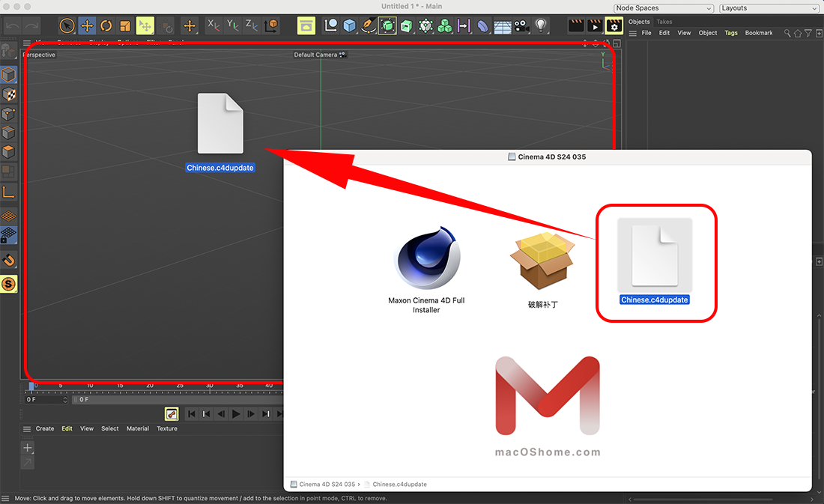The width and height of the screenshot is (824, 504).
Task: Open the Objects manager filter icon
Action: [x=808, y=33]
